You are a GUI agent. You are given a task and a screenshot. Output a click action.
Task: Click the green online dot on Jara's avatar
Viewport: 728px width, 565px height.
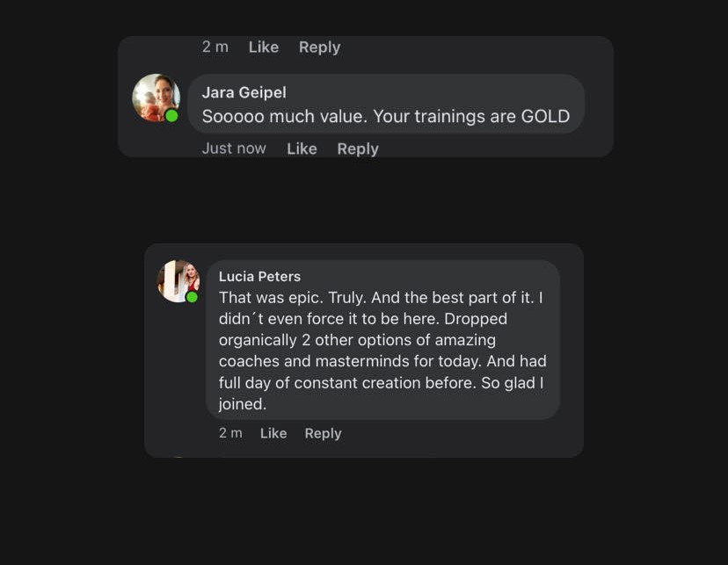172,116
